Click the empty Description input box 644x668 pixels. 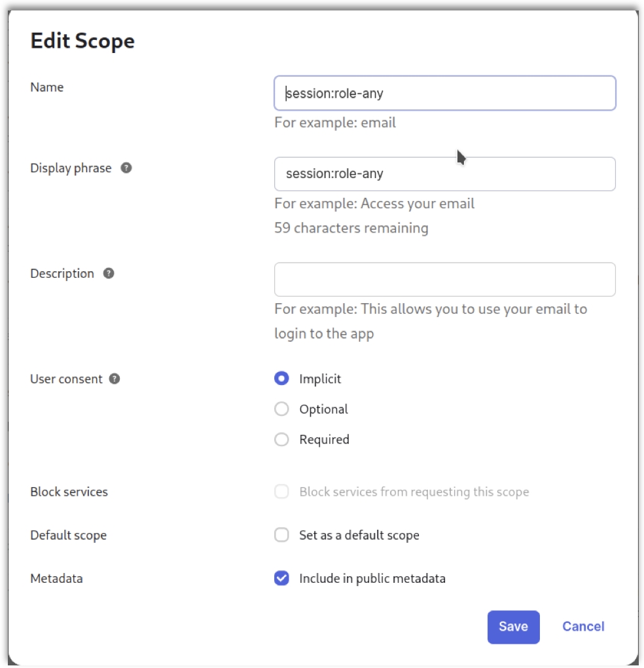444,280
